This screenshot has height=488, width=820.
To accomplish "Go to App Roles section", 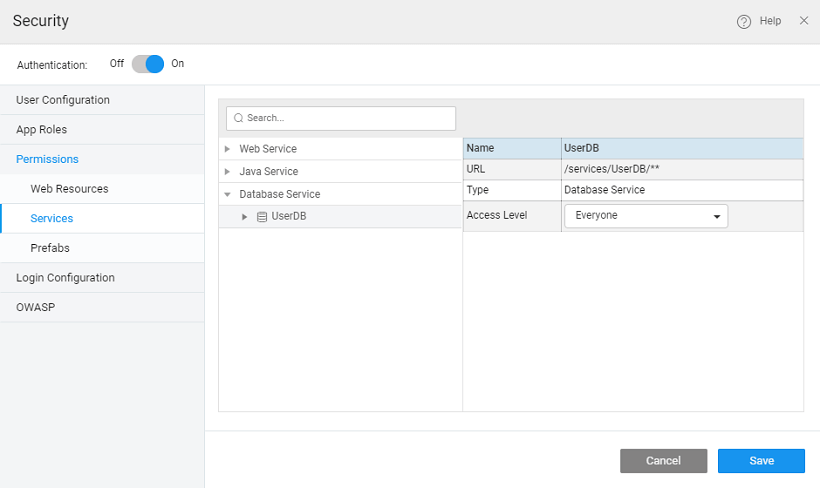I will pyautogui.click(x=42, y=130).
